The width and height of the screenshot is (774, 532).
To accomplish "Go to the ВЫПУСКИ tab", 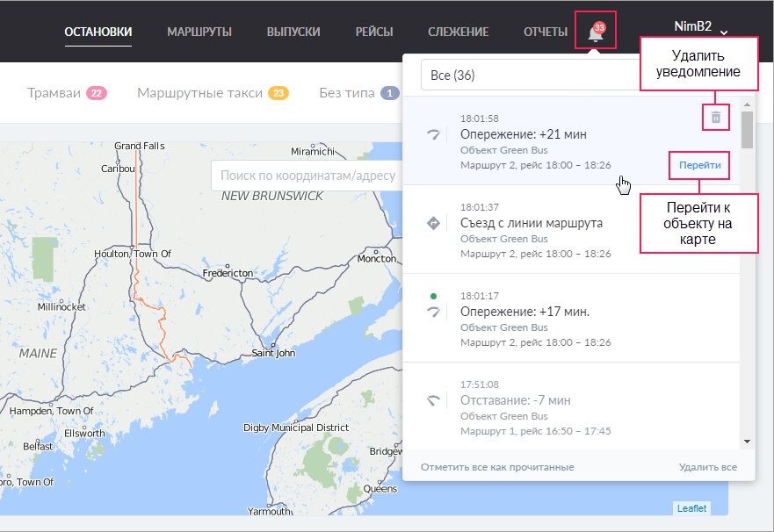I will point(293,32).
